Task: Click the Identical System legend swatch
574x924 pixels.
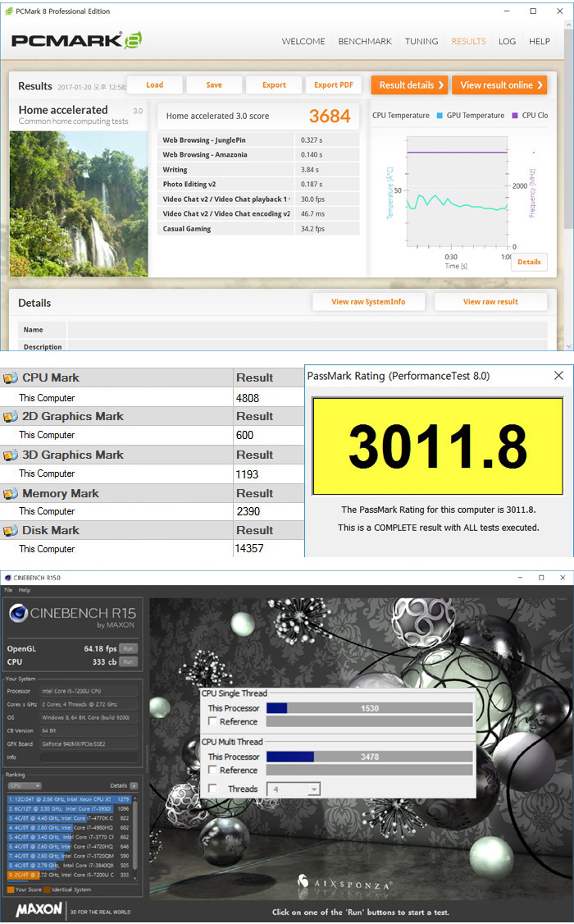Action: 47,890
